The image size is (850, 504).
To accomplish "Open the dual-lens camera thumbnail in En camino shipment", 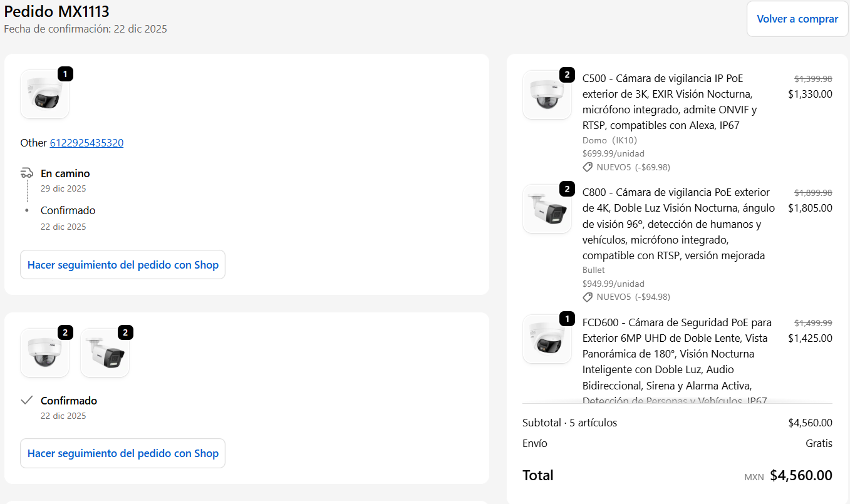I will 44,95.
